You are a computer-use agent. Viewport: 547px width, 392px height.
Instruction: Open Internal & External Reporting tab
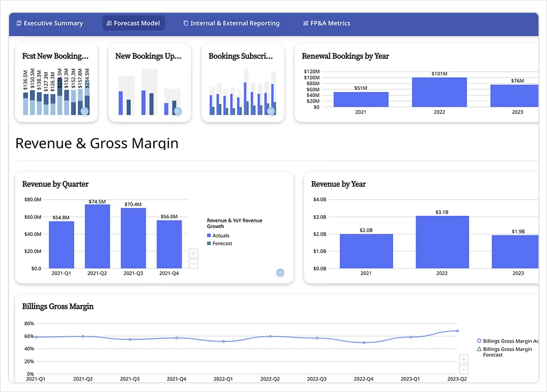tap(231, 23)
